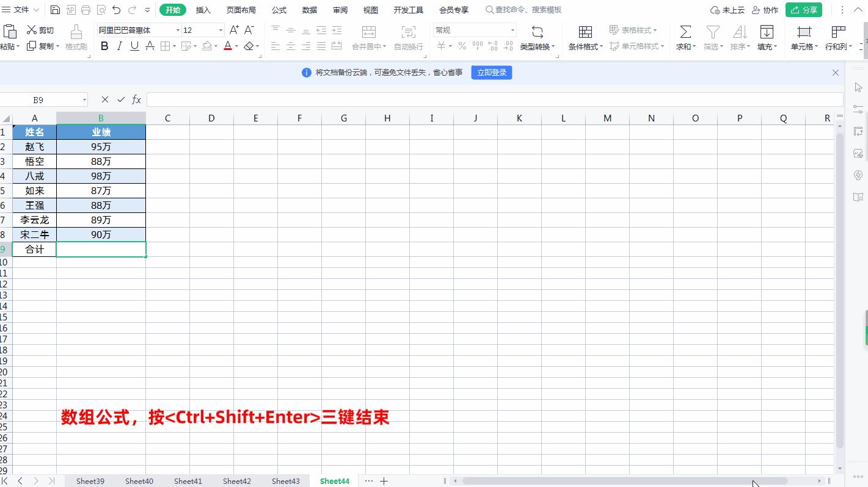Click the Increase Decimal icon
The image size is (868, 487).
492,45
